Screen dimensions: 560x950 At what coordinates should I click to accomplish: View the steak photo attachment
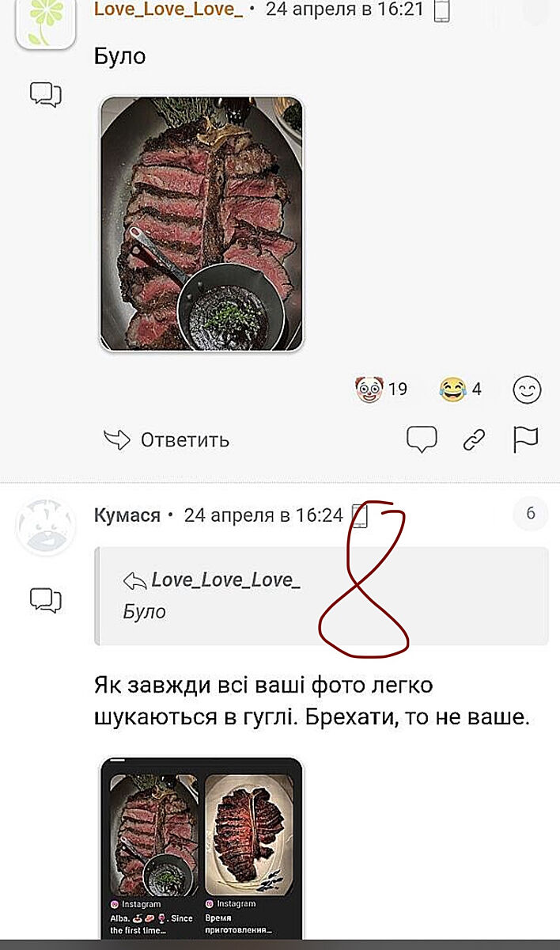click(202, 224)
